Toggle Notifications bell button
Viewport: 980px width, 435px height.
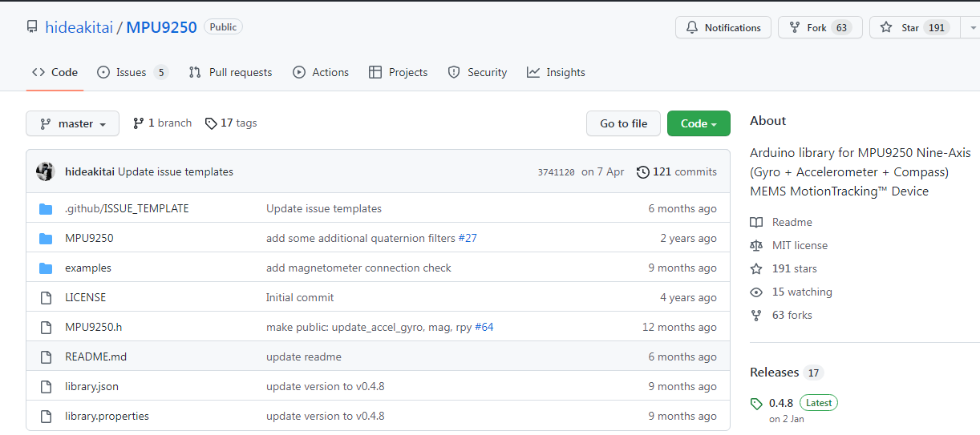coord(723,28)
